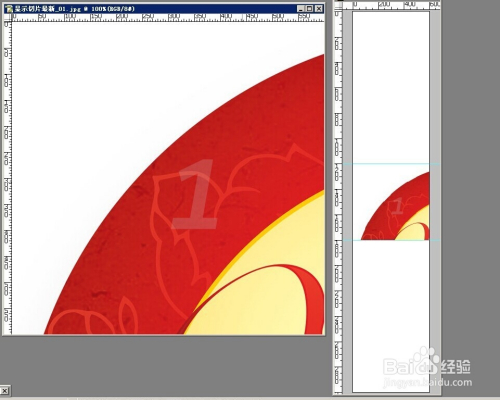
Task: Click the vertical ruler of the _01.jpg window
Action: 8,178
